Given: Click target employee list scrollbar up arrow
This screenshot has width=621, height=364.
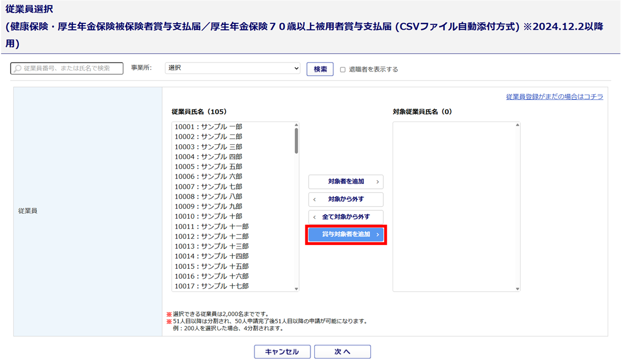Looking at the screenshot, I should point(517,125).
